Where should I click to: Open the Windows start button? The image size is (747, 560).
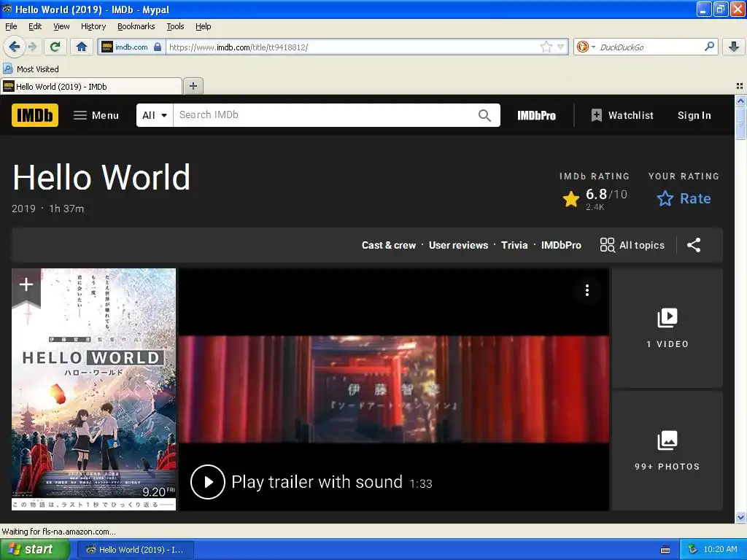(x=35, y=550)
